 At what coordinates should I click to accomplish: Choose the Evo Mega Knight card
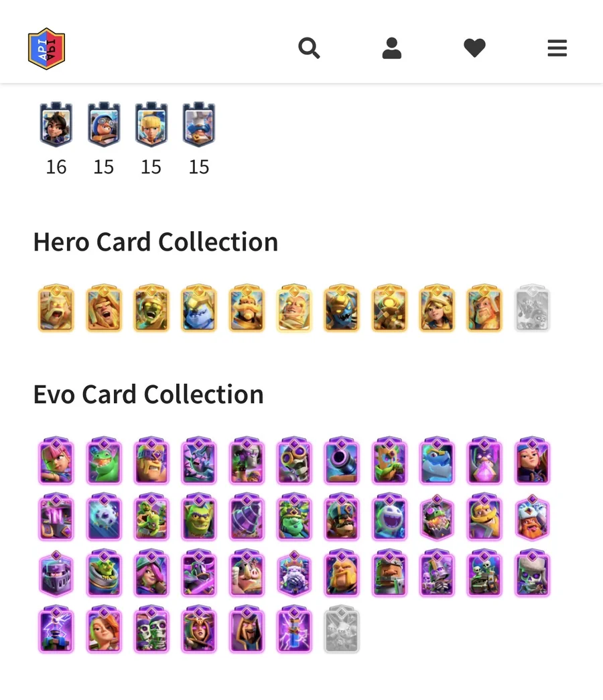pyautogui.click(x=56, y=573)
